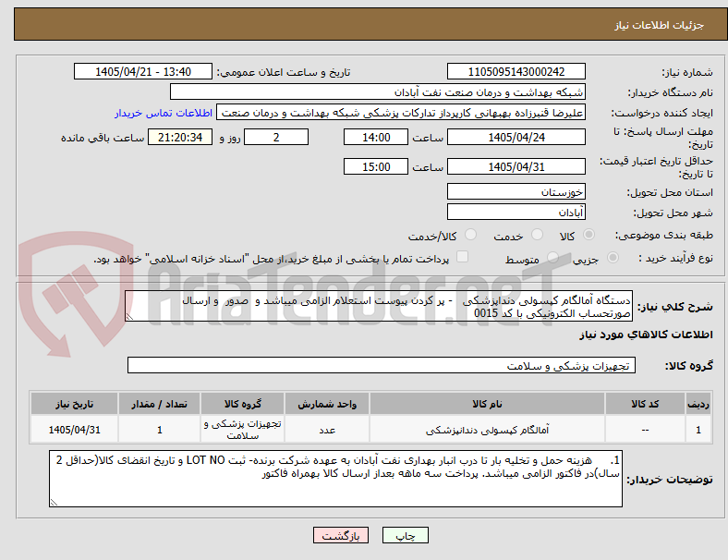The height and width of the screenshot is (560, 728).
Task: Click the unit cell عدد
Action: (327, 430)
